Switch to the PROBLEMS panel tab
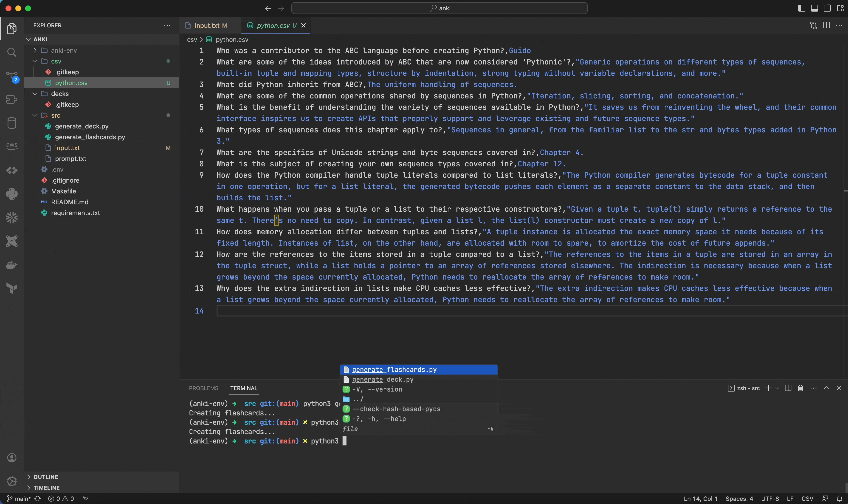The width and height of the screenshot is (848, 504). point(204,388)
